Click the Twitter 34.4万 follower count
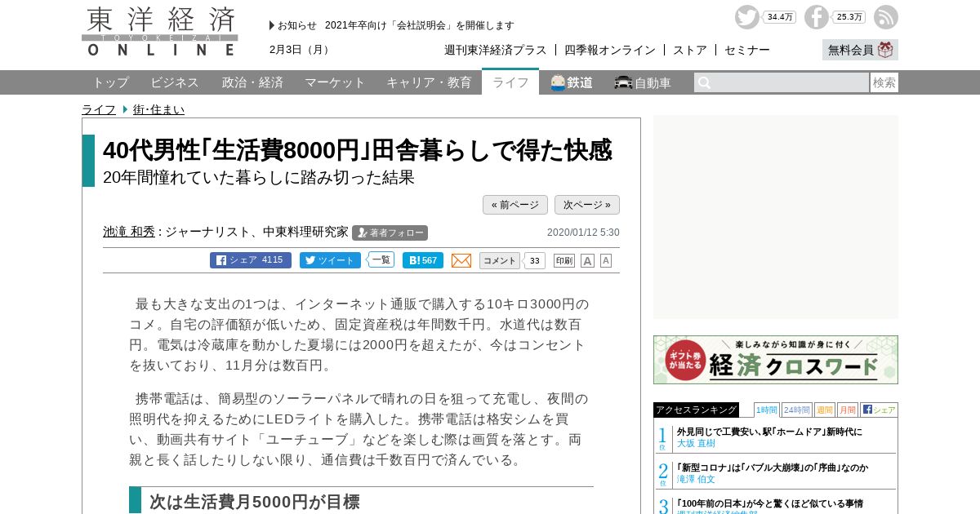The width and height of the screenshot is (980, 514). tap(780, 17)
